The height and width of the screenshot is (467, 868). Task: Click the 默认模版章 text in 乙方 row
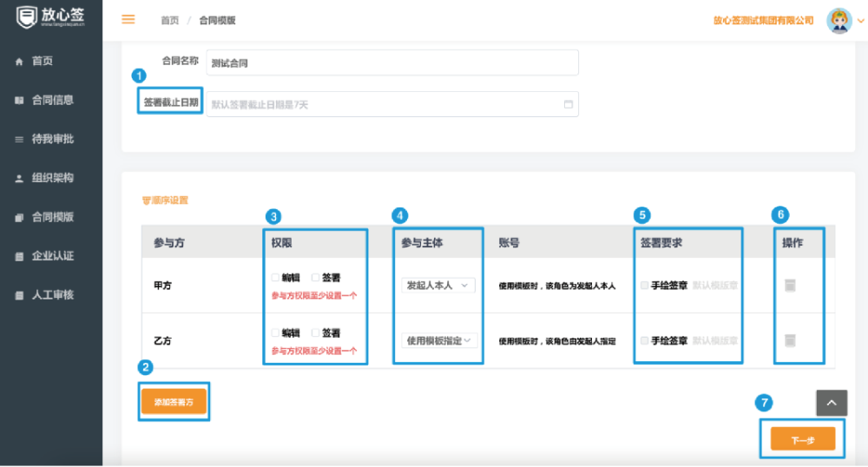pyautogui.click(x=715, y=341)
